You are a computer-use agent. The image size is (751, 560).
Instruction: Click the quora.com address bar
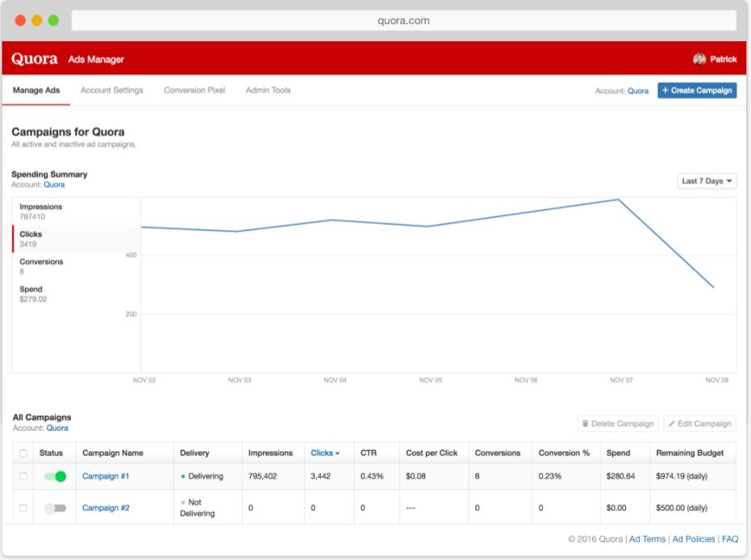(404, 21)
